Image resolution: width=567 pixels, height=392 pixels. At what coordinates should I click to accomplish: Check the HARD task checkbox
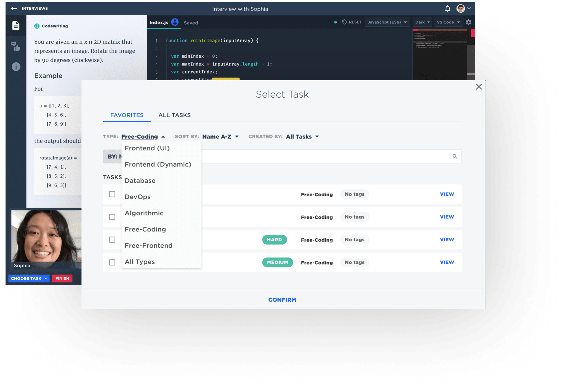112,240
